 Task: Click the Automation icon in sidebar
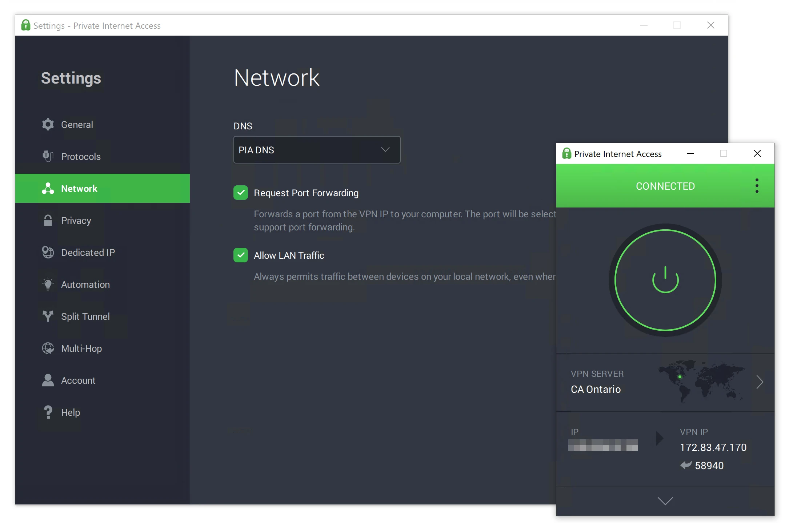48,285
